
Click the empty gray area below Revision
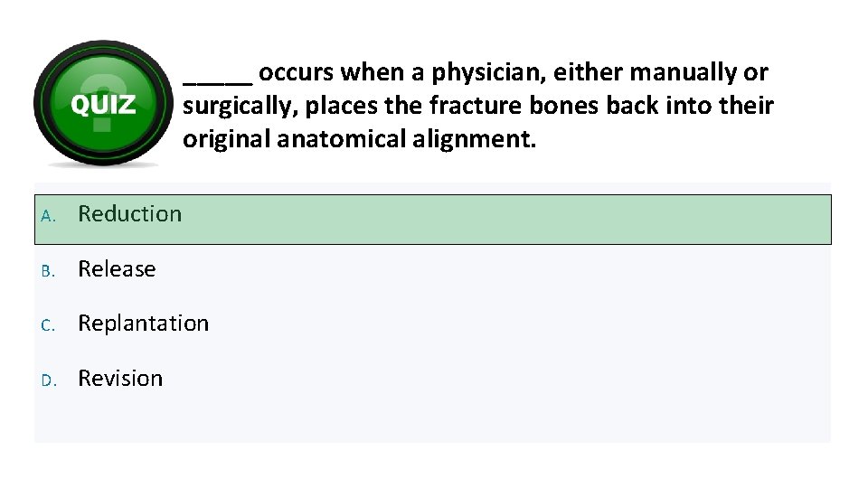point(432,418)
